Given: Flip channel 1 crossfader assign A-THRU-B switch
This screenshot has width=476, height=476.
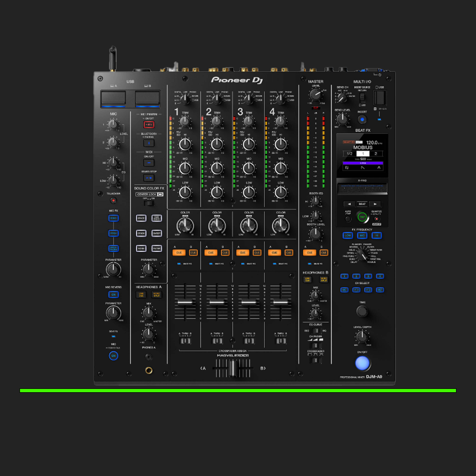Looking at the screenshot, I should click(x=185, y=341).
